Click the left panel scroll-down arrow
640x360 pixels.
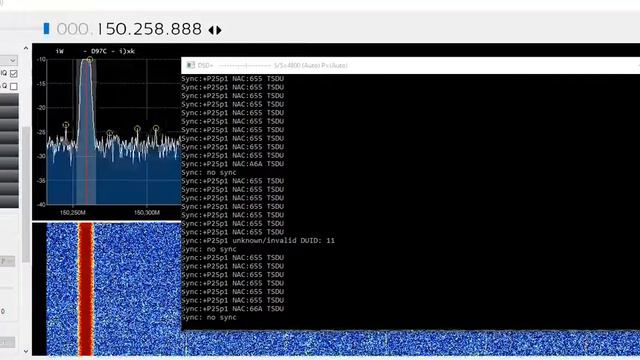click(26, 351)
